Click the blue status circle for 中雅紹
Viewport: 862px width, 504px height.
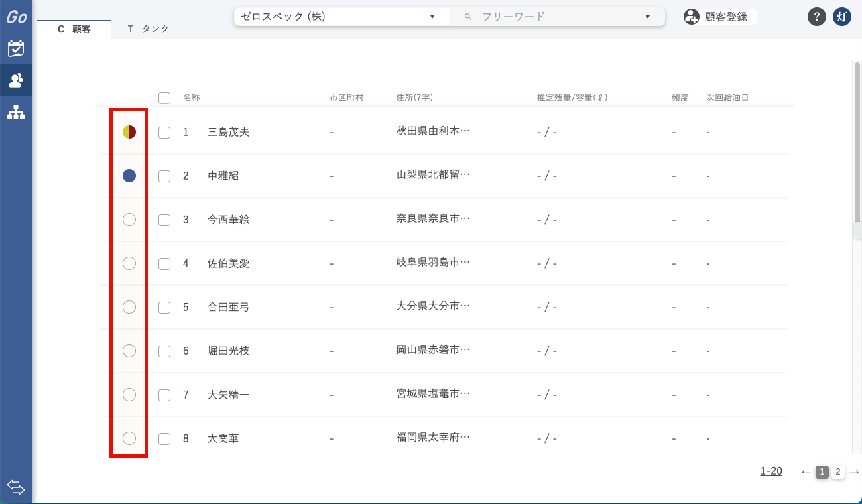(129, 176)
